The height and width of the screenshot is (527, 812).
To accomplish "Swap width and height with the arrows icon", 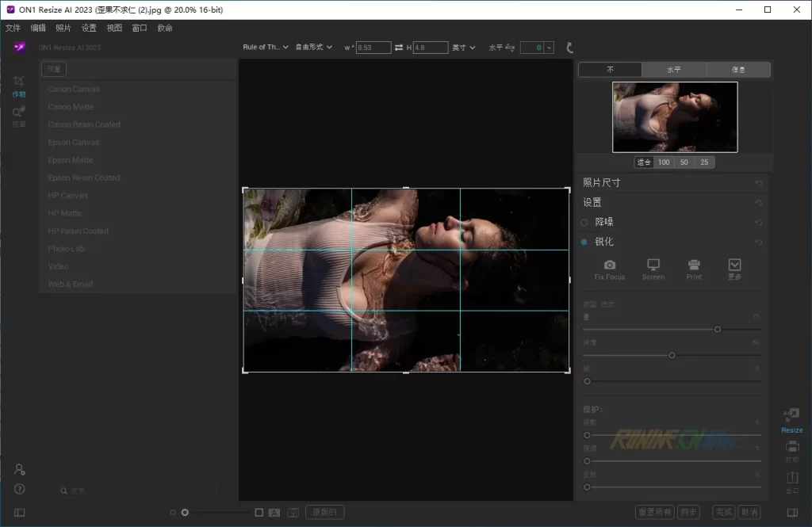I will (399, 48).
